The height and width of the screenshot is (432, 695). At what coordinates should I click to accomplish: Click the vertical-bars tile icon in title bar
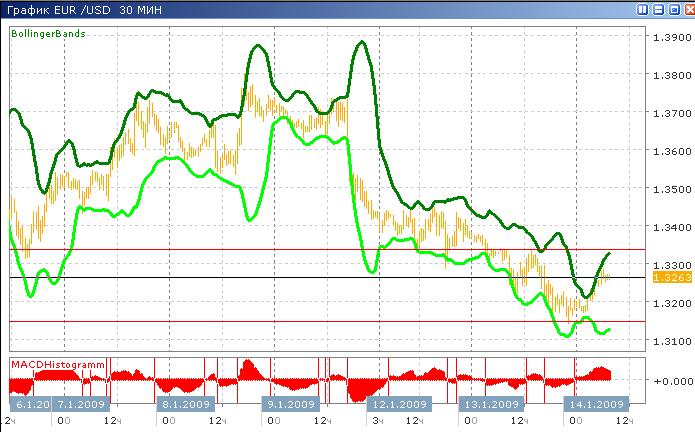[643, 9]
